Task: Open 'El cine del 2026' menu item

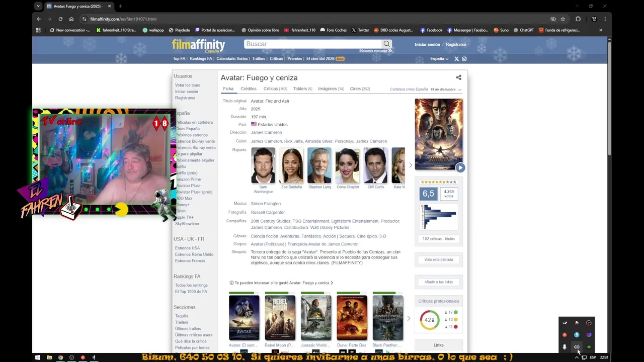Action: [x=325, y=59]
